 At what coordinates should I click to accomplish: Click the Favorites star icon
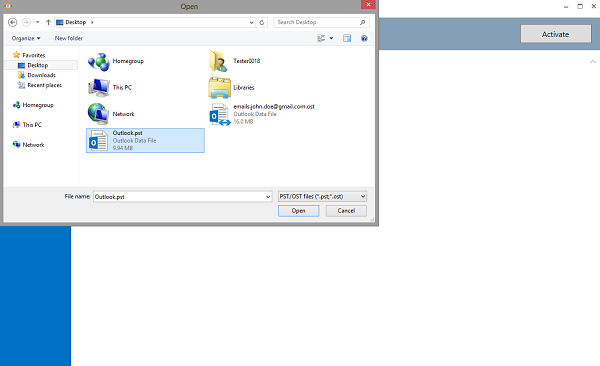coord(16,55)
